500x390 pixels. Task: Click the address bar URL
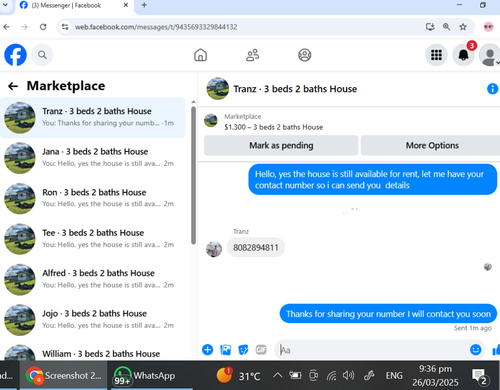click(x=156, y=27)
